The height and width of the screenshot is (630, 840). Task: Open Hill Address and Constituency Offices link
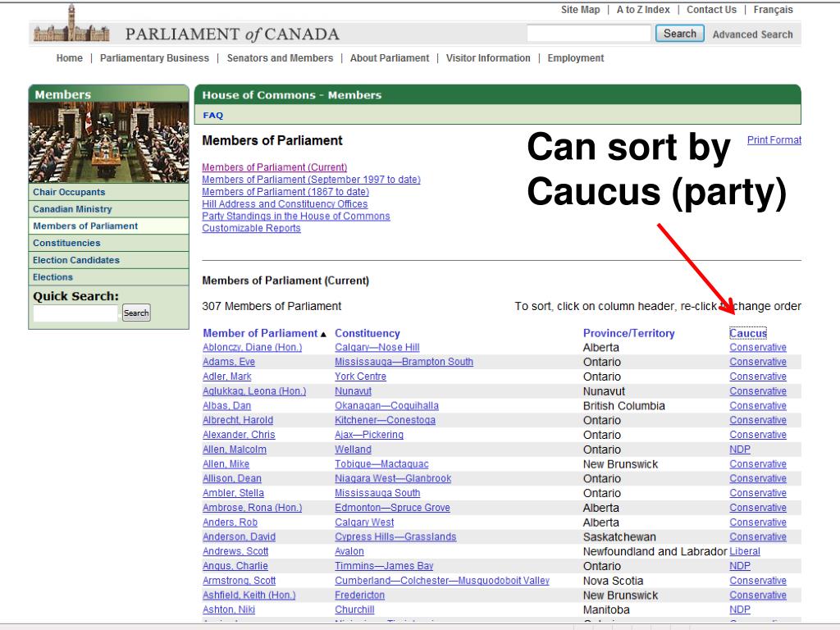pos(285,203)
